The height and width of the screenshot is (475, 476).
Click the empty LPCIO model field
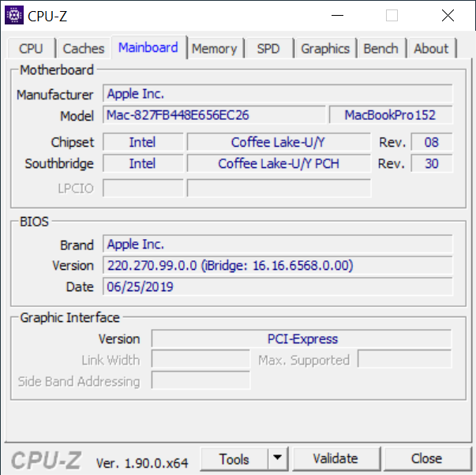[279, 188]
